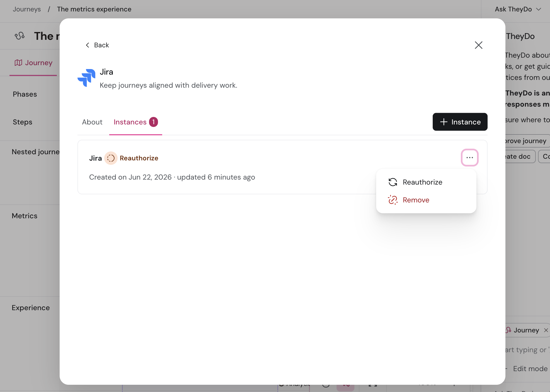Select the Metrics row label
Screen dimensions: 550x392
pyautogui.click(x=25, y=216)
